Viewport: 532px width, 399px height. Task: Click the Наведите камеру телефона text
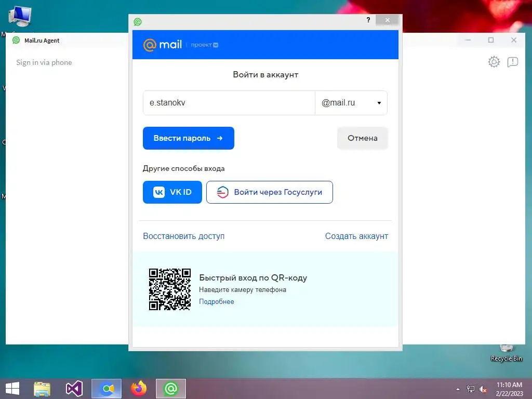(242, 290)
